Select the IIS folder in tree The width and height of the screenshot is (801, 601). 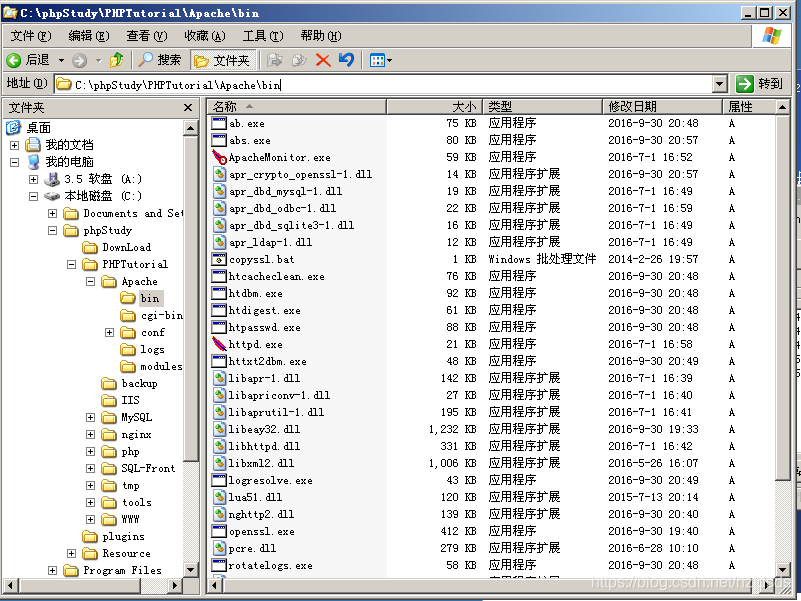(x=121, y=400)
